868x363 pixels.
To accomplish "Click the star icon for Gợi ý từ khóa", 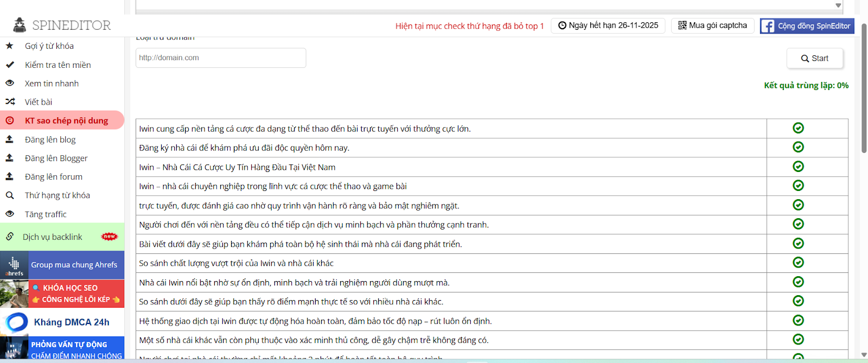I will coord(9,46).
